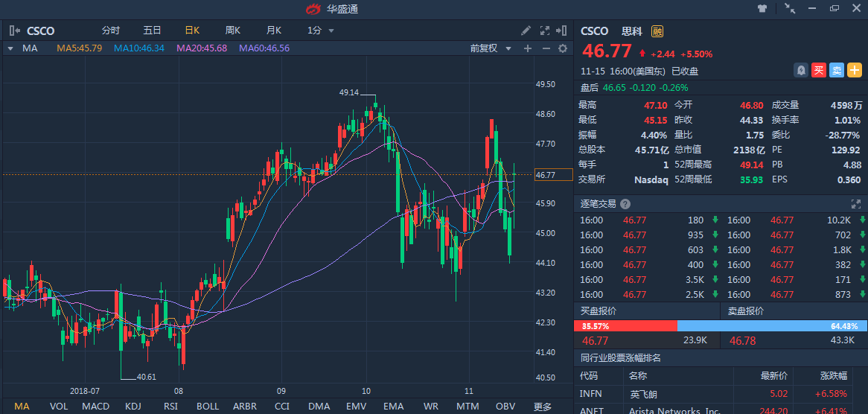Zoom in the chart with plus icon
Screen dimensions: 868x414
(528, 48)
